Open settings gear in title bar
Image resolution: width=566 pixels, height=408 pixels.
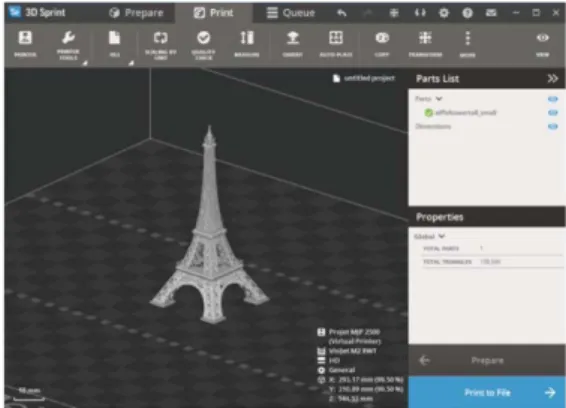pos(444,13)
